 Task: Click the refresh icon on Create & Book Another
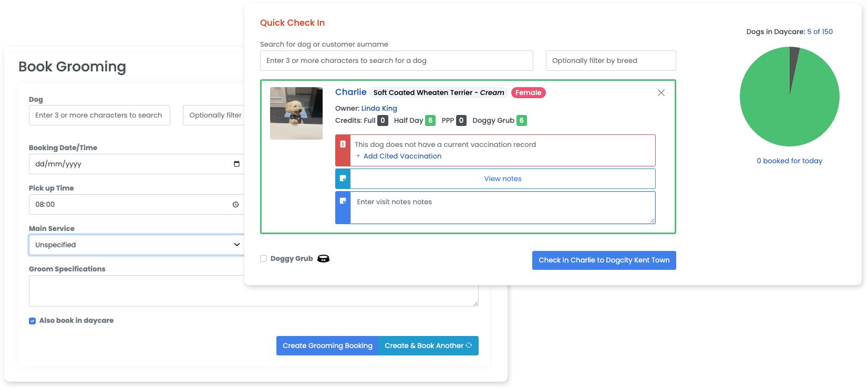[469, 345]
